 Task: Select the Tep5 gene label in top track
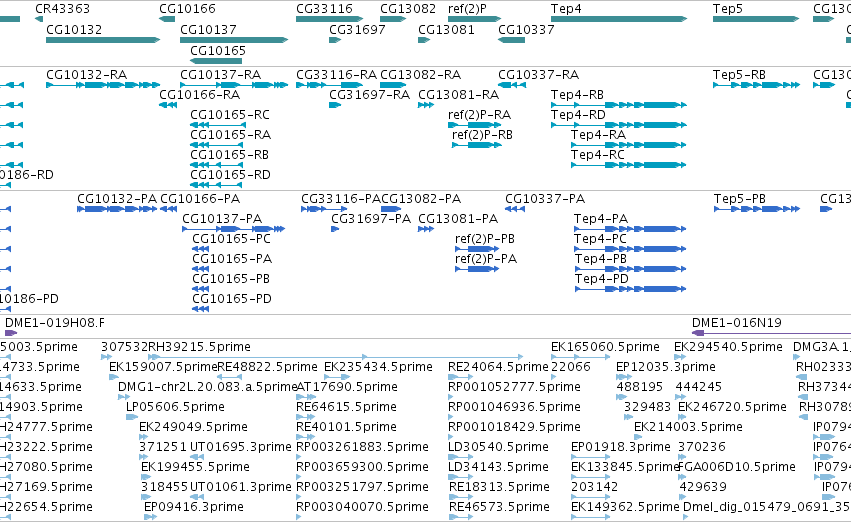click(728, 9)
